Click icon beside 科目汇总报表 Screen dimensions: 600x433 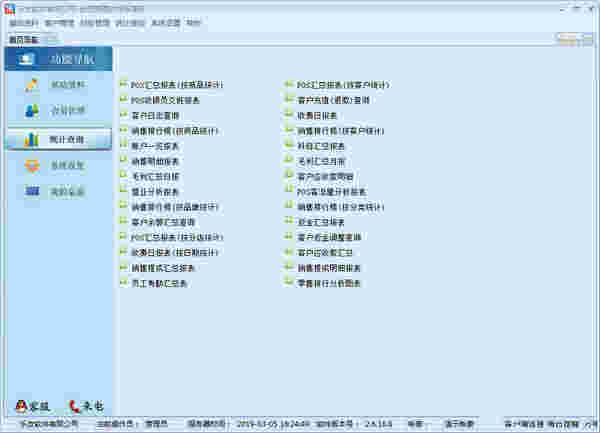(x=289, y=145)
